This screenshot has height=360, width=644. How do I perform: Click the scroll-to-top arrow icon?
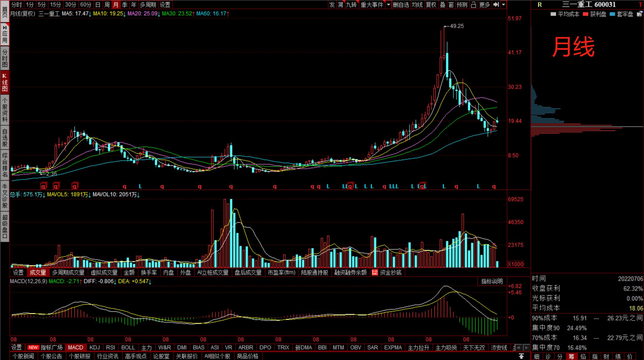click(x=521, y=356)
